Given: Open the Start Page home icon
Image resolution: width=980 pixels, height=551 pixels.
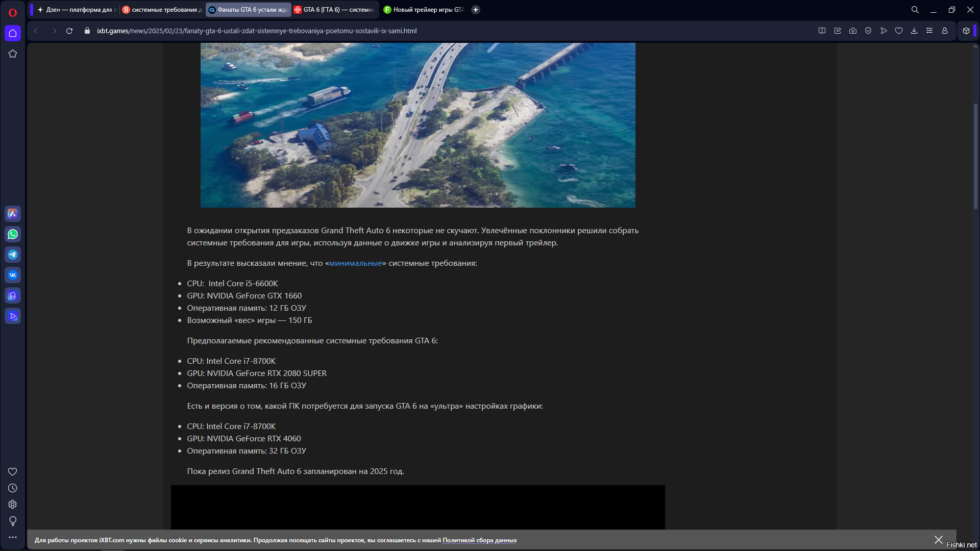Looking at the screenshot, I should point(13,33).
